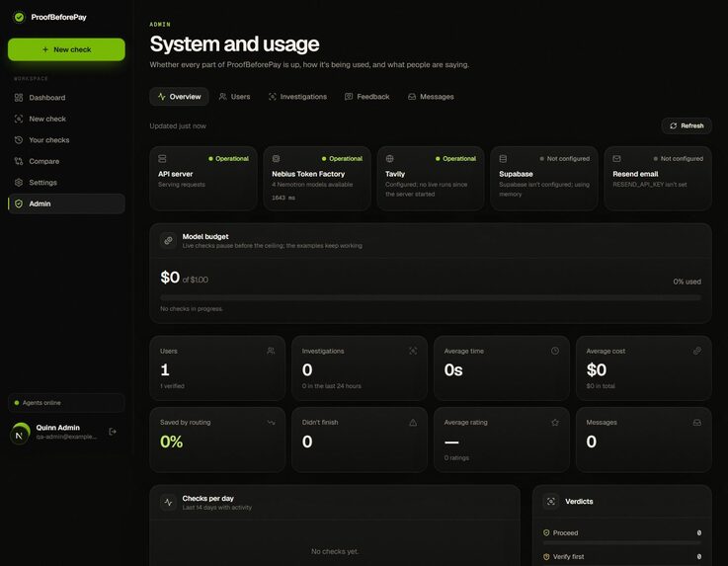
Task: Click the Average time clock icon
Action: 555,351
